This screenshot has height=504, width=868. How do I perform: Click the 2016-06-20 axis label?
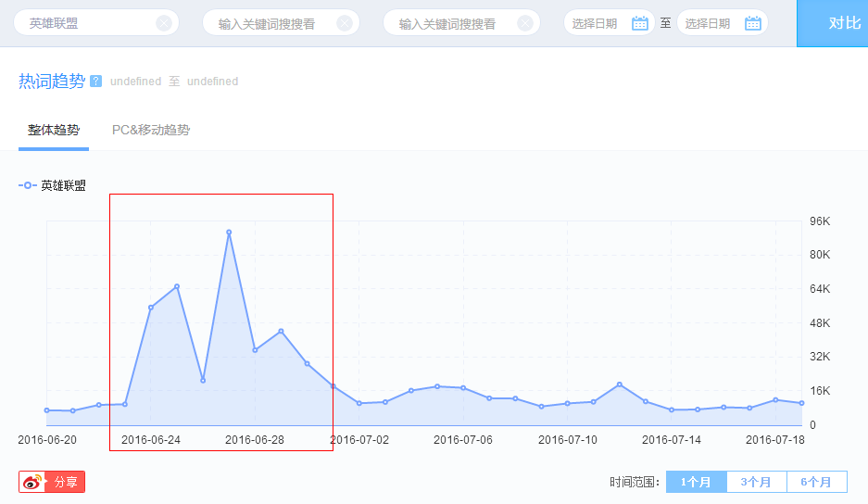point(47,440)
